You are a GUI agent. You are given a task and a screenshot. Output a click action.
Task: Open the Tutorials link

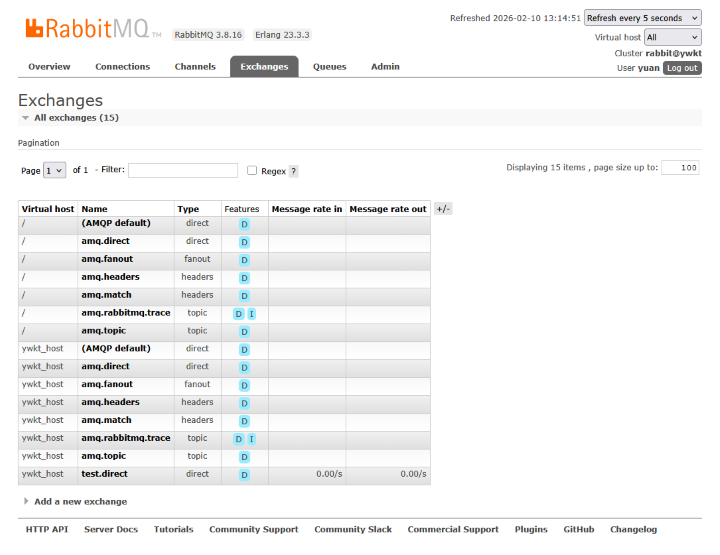pyautogui.click(x=174, y=529)
